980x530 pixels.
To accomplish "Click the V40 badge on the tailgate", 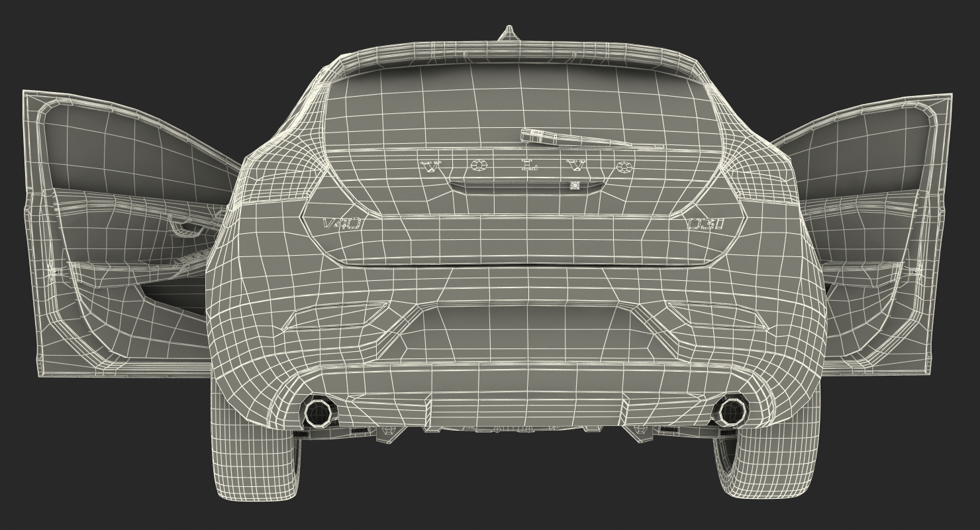I will point(342,224).
